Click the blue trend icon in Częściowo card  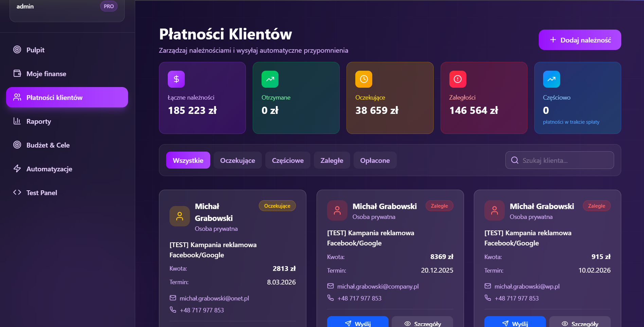tap(551, 79)
